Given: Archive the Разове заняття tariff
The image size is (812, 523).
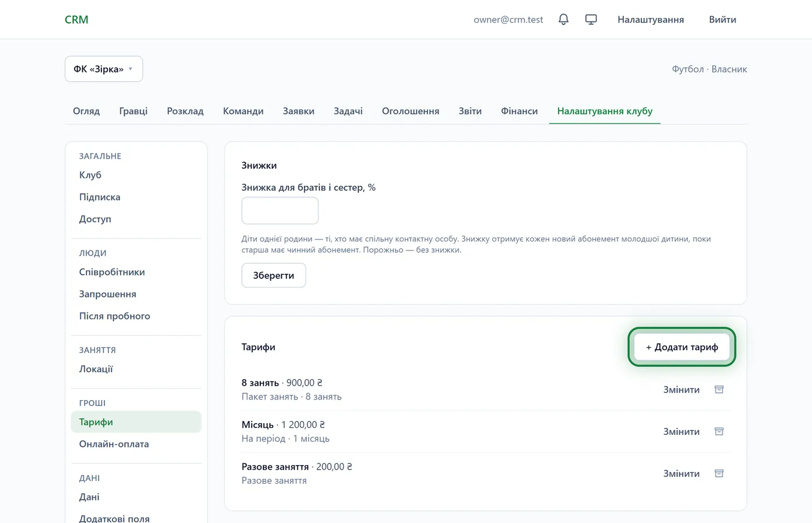Looking at the screenshot, I should (x=719, y=474).
